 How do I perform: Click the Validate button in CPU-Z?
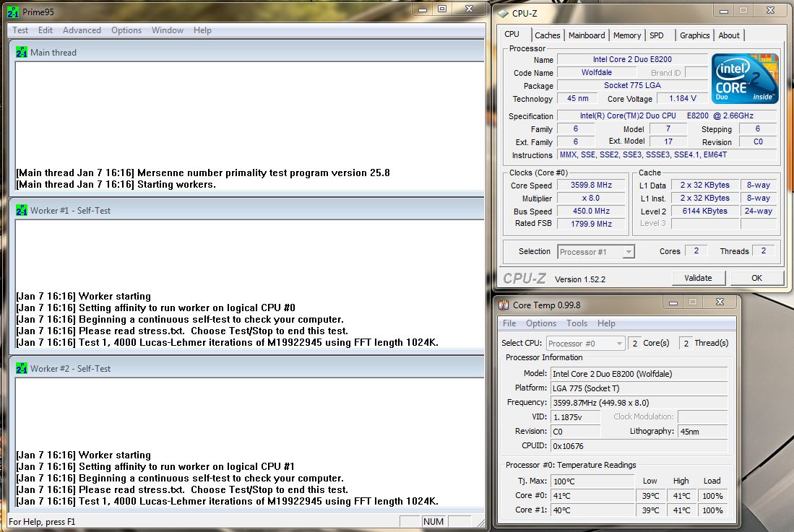698,278
